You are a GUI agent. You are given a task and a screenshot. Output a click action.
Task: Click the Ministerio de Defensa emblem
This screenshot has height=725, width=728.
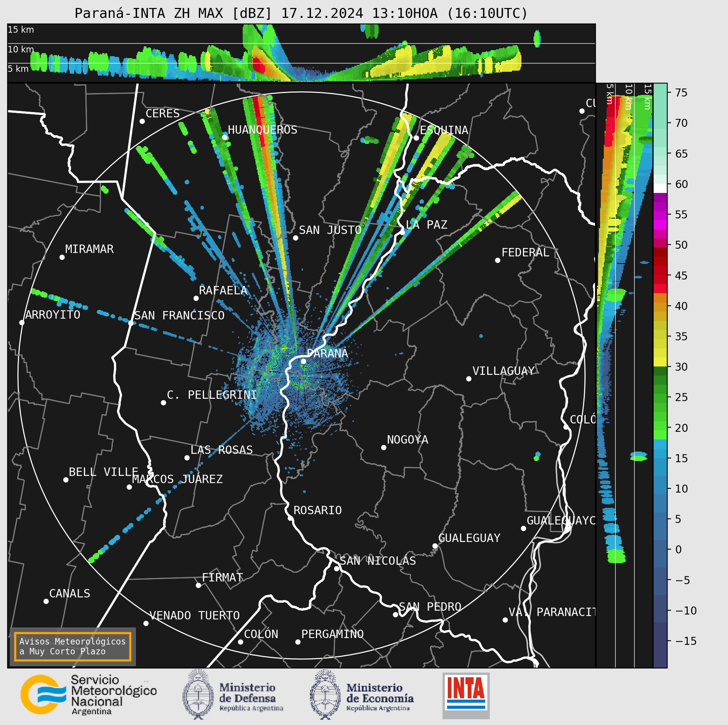click(x=198, y=694)
